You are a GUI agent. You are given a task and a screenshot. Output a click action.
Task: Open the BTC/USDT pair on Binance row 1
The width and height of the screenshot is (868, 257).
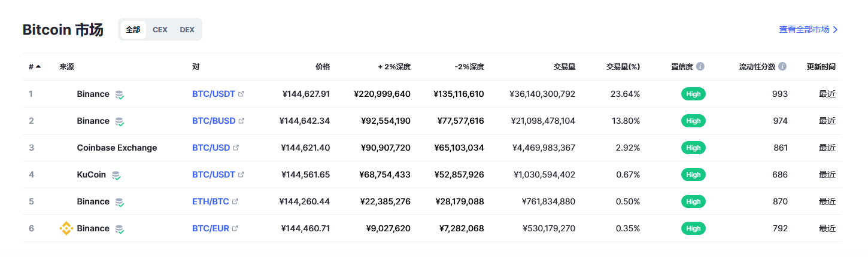click(214, 94)
